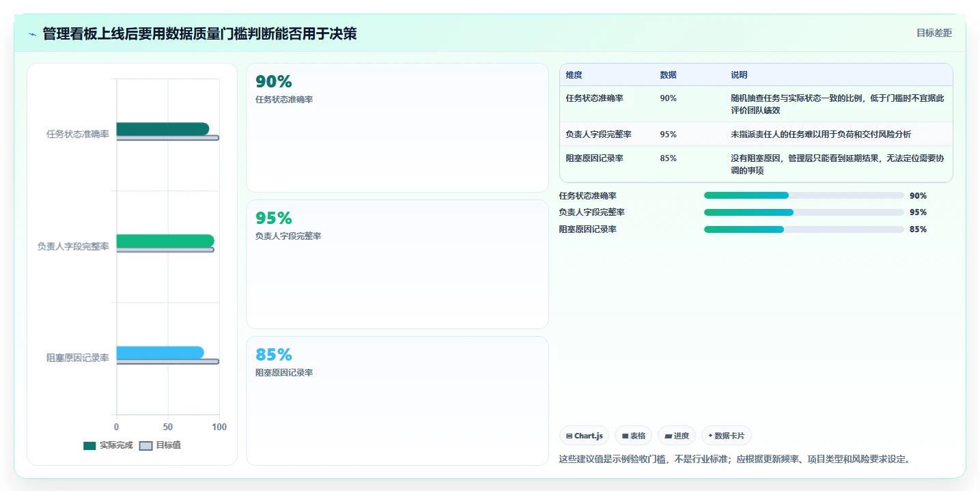Click the dark green legend swatch for 实际完成
The width and height of the screenshot is (980, 491).
(x=89, y=445)
